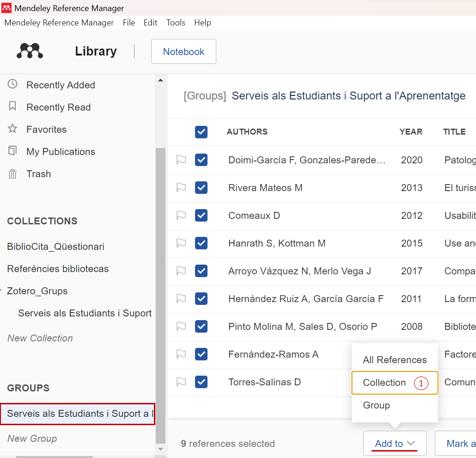Switch to the Notebook view
Viewport: 476px width, 458px height.
pos(183,51)
